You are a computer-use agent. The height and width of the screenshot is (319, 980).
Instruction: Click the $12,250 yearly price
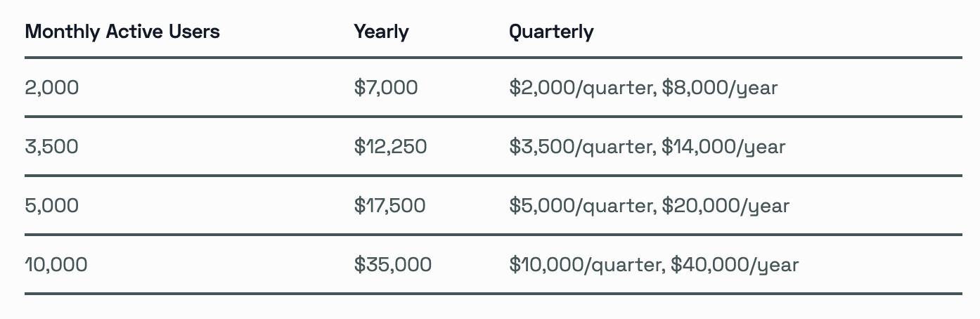click(391, 147)
